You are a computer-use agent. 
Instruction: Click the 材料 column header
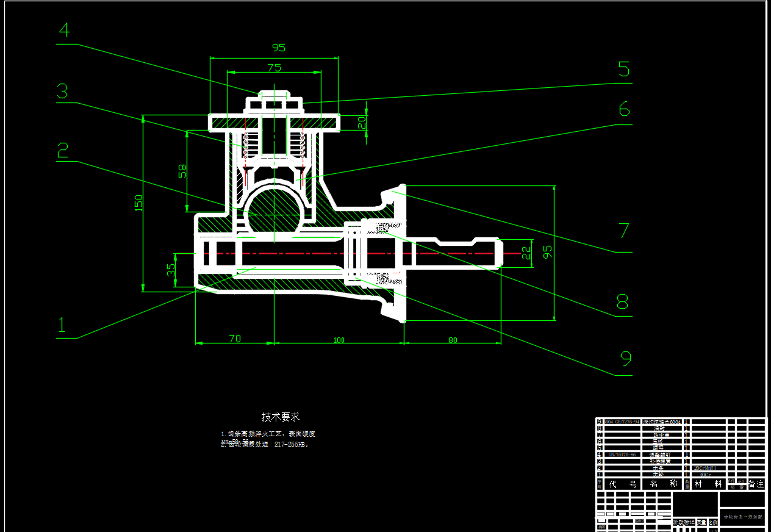(708, 484)
